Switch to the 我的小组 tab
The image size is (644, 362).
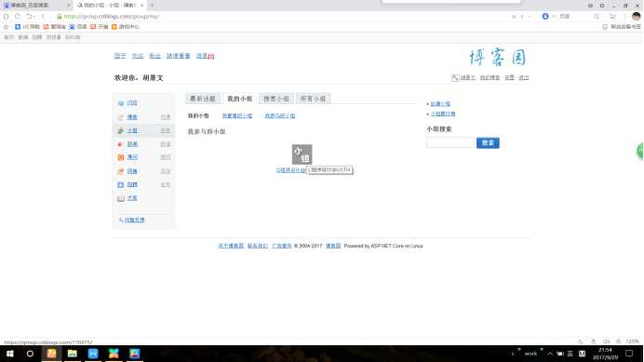coord(239,99)
